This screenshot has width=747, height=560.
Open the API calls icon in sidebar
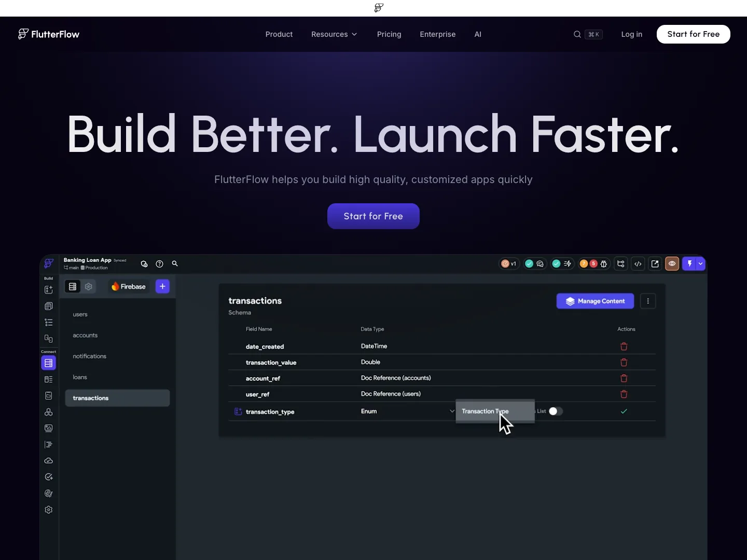[x=49, y=412]
